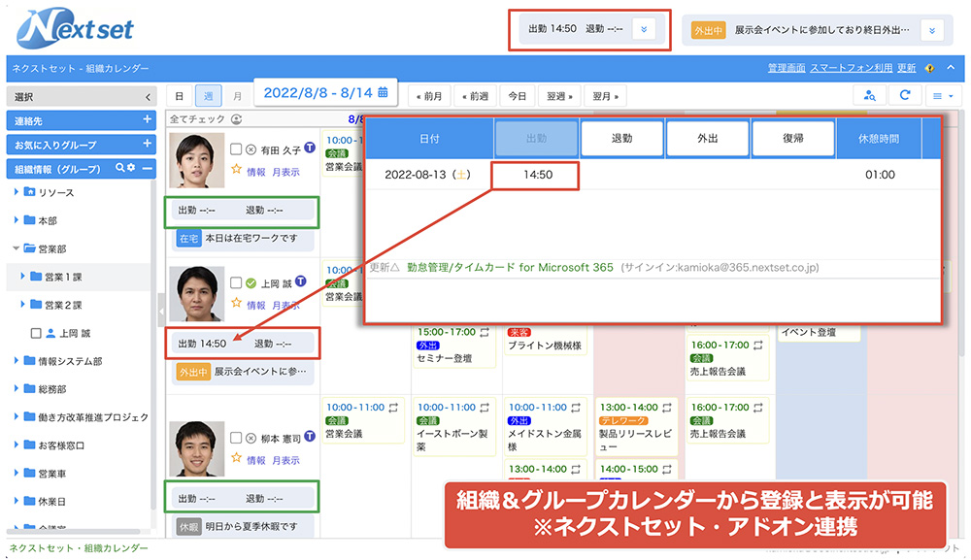Click 柳本 憲司 profile photo
This screenshot has width=971, height=560.
(x=197, y=448)
